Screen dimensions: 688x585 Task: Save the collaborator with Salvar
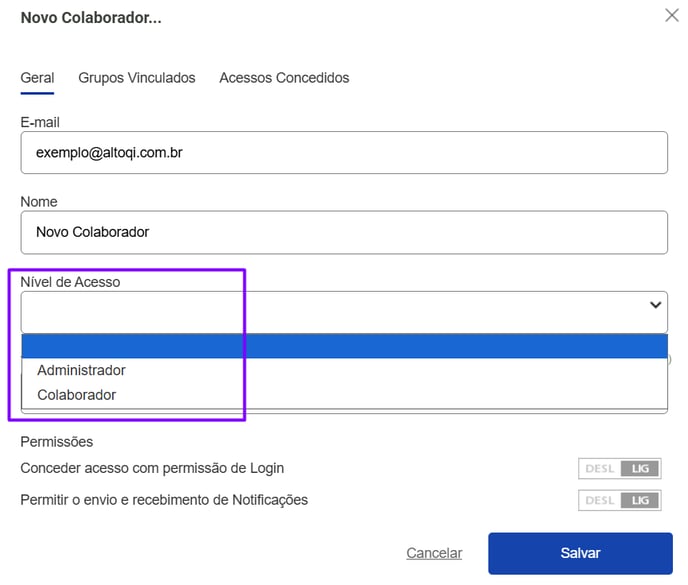(x=580, y=553)
